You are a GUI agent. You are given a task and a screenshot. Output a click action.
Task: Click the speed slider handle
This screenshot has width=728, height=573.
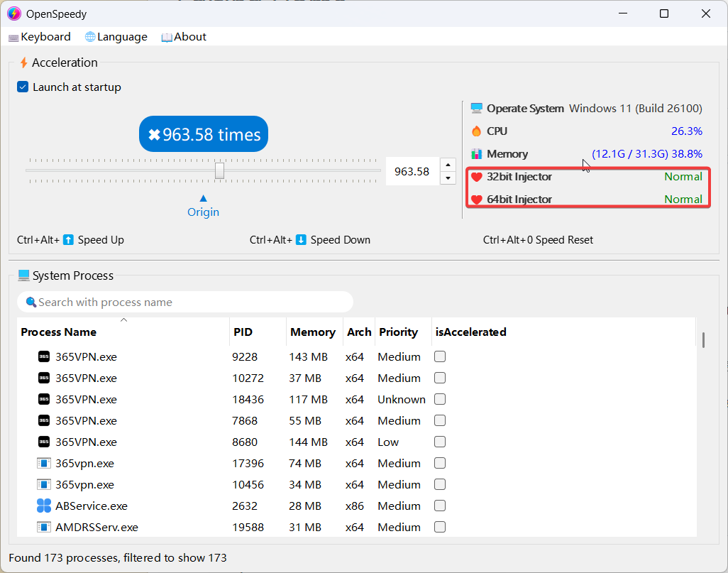(x=220, y=170)
